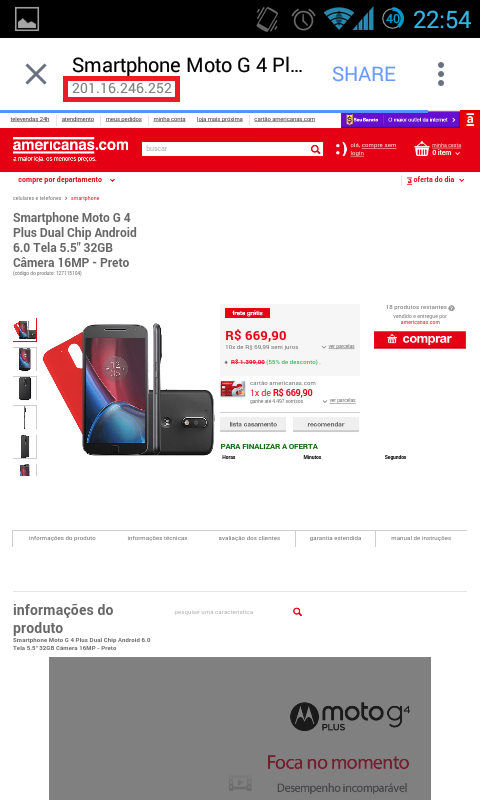Tap the search magnifier icon in header
This screenshot has height=800, width=480.
pyautogui.click(x=316, y=149)
